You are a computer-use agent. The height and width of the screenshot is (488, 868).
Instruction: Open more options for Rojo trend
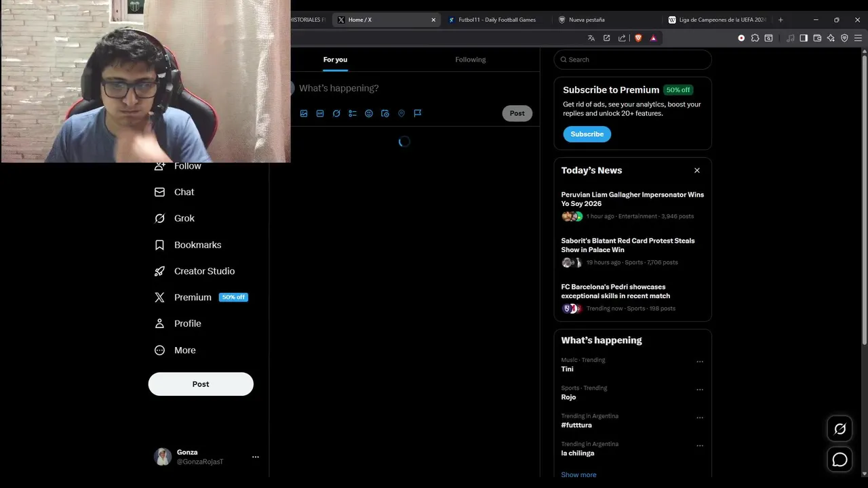pos(700,390)
